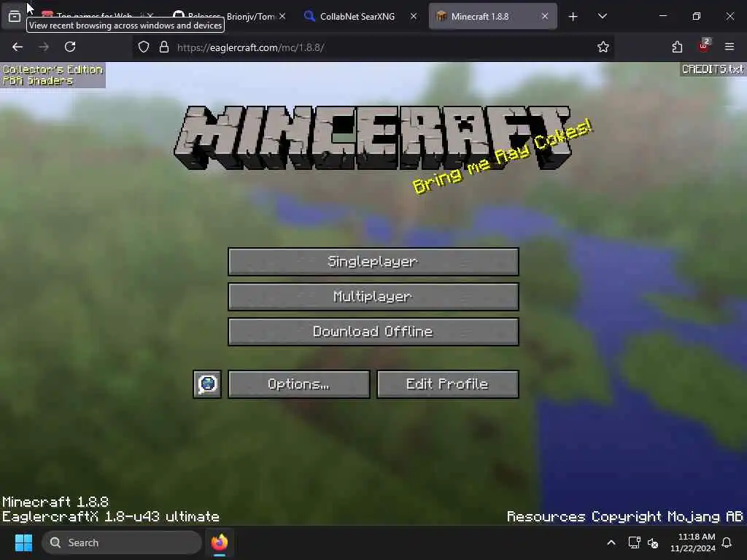747x560 pixels.
Task: Open Firefox from the taskbar
Action: point(219,542)
